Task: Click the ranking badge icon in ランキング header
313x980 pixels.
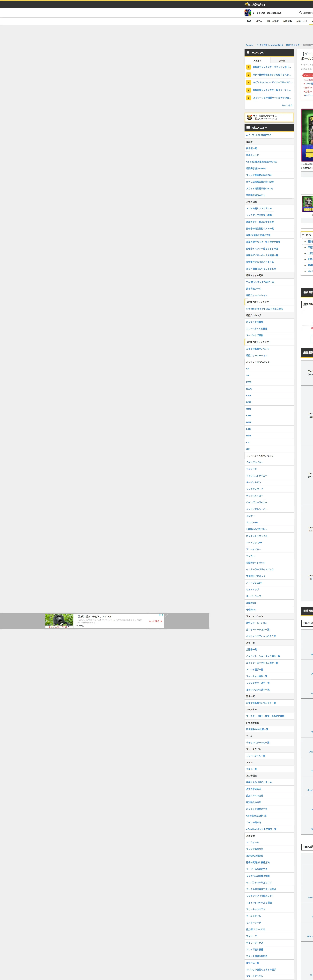Action: (x=248, y=53)
